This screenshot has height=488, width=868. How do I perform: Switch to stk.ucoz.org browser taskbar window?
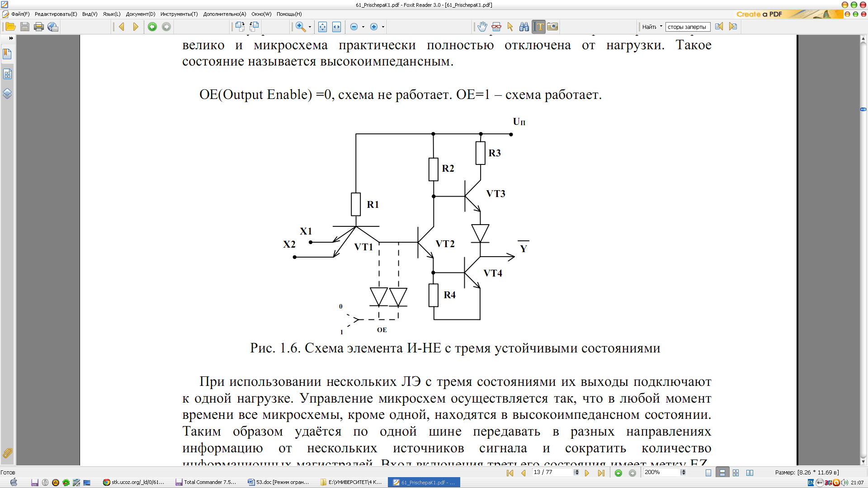point(134,482)
